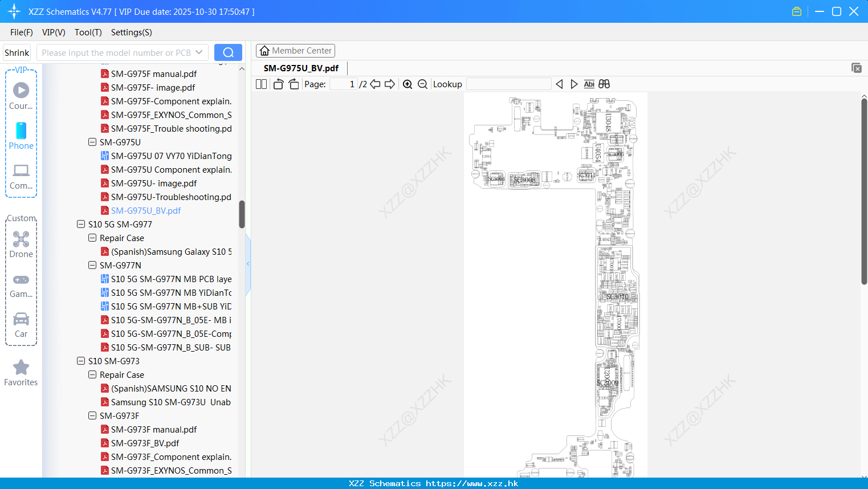This screenshot has height=489, width=868.
Task: Open Spanish Samsung Galaxy S10 5G file
Action: [166, 251]
